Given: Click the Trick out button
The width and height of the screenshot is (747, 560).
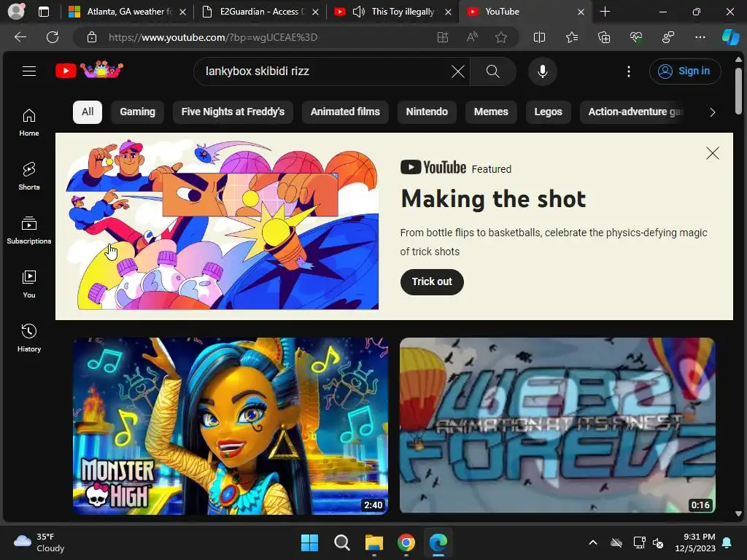Looking at the screenshot, I should (x=432, y=282).
